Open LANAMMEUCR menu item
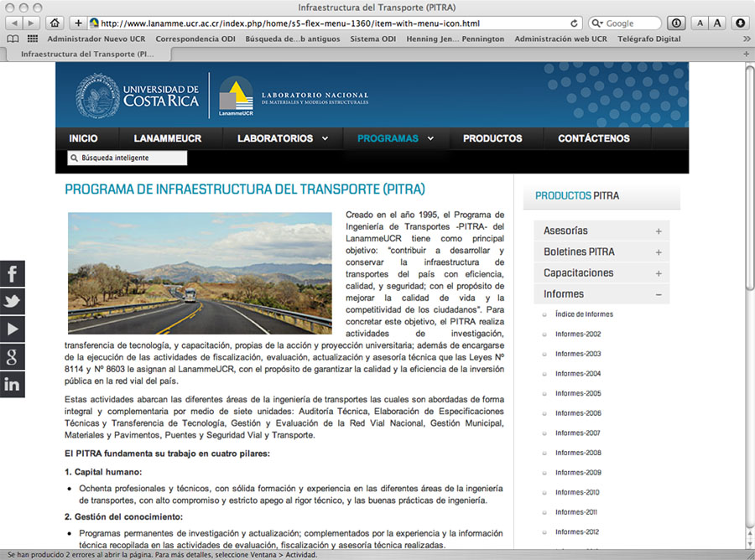Screen dimensions: 755x560 click(168, 138)
